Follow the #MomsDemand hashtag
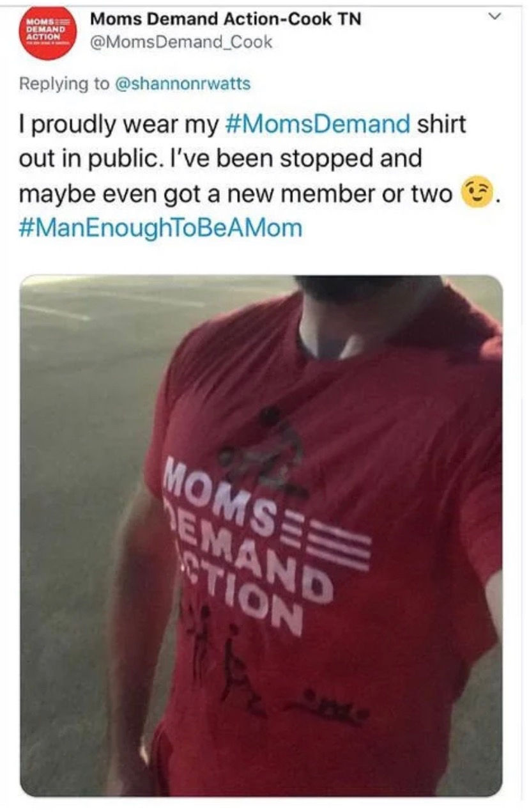The width and height of the screenshot is (529, 812). point(319,123)
